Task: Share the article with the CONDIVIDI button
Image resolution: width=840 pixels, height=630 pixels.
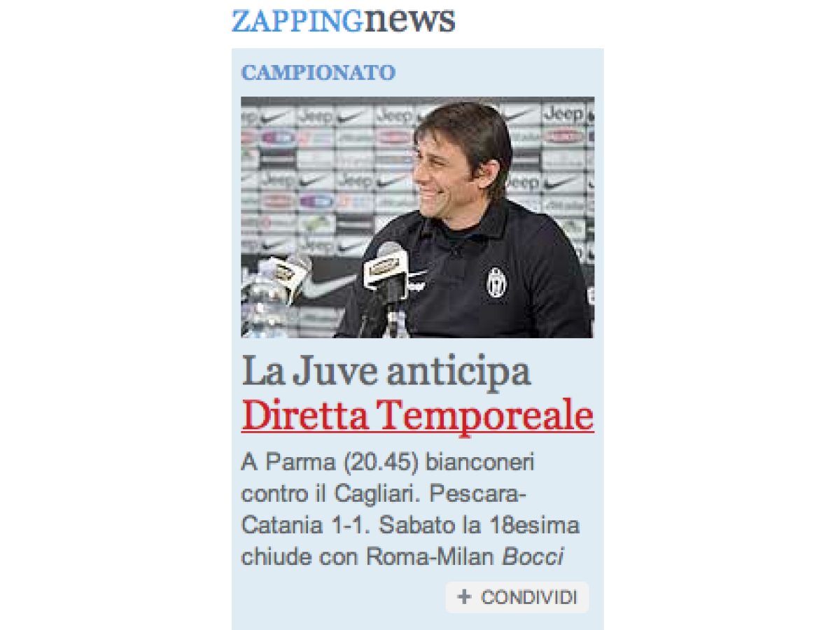Action: [517, 597]
